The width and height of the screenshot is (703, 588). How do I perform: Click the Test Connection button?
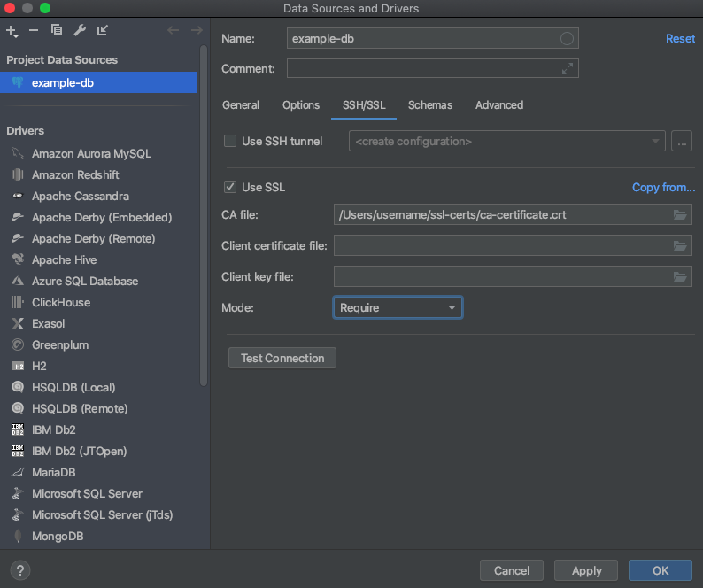tap(282, 358)
